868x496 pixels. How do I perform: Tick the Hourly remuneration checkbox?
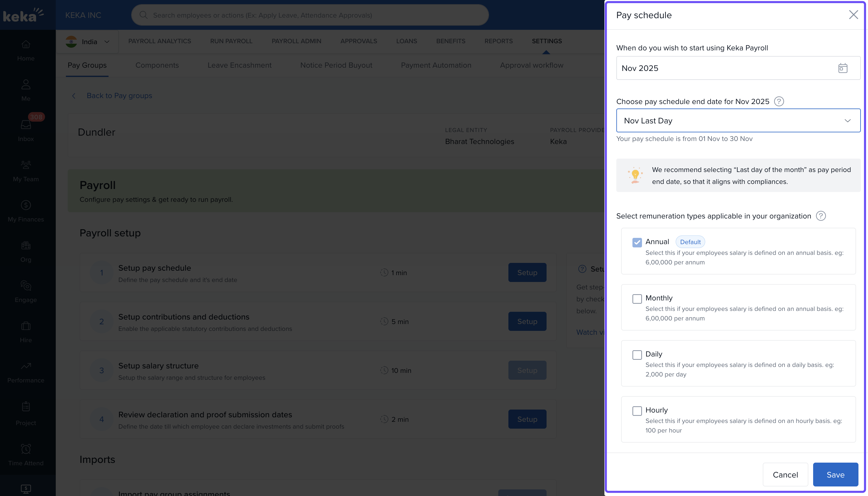(637, 411)
